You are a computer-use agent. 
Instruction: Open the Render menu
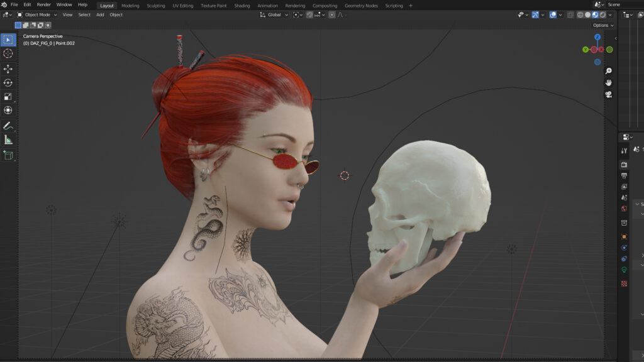pos(44,4)
